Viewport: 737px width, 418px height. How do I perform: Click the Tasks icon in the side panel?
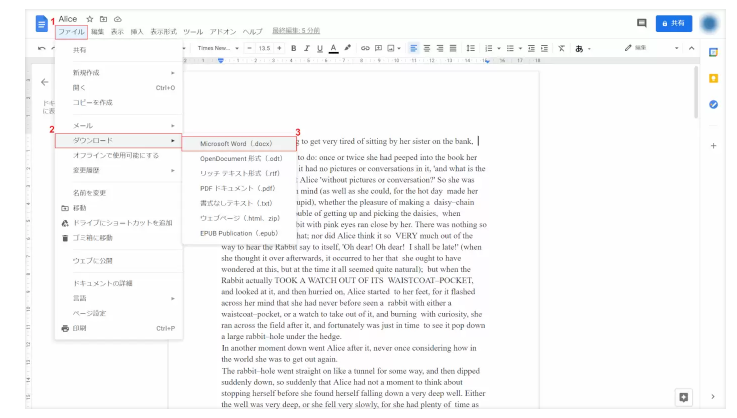(x=713, y=104)
